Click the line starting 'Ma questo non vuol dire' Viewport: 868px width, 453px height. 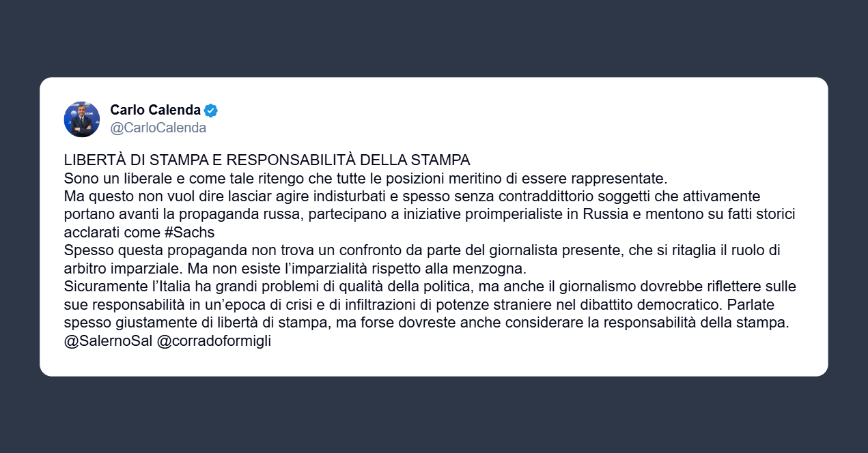pos(411,196)
